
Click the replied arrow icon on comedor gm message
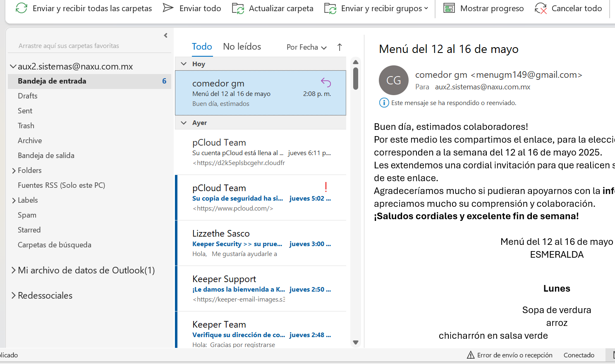[x=326, y=83]
